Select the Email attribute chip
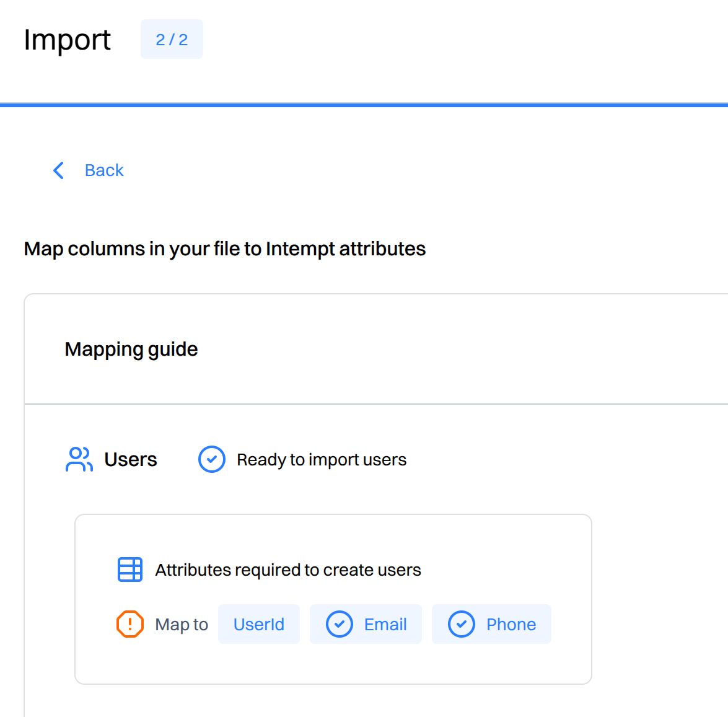The height and width of the screenshot is (717, 728). pyautogui.click(x=366, y=623)
